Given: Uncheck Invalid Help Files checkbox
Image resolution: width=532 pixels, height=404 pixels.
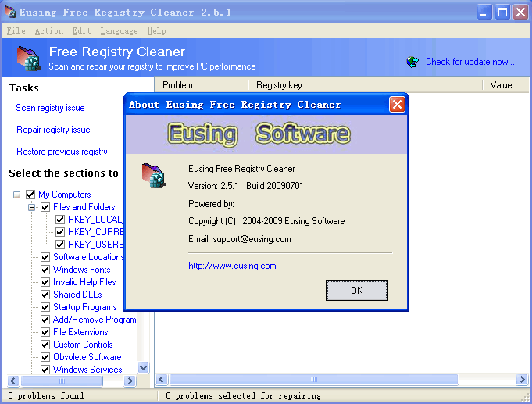Looking at the screenshot, I should coord(45,282).
